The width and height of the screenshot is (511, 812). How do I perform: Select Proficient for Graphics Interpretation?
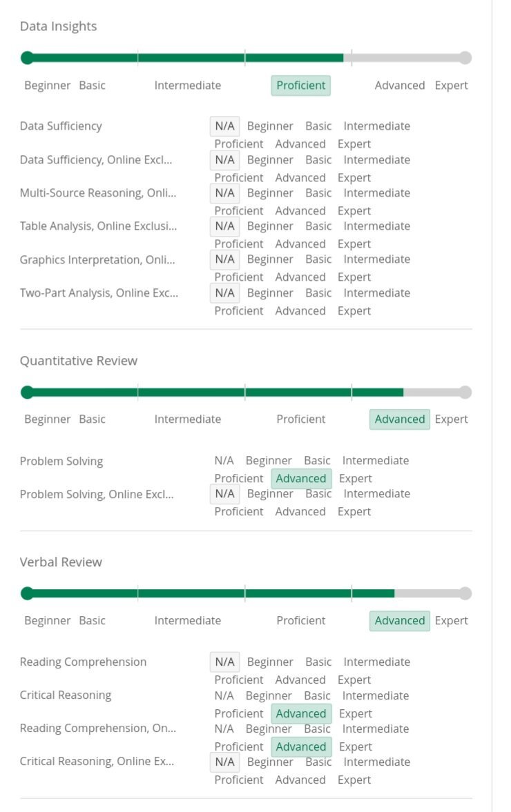(x=238, y=277)
